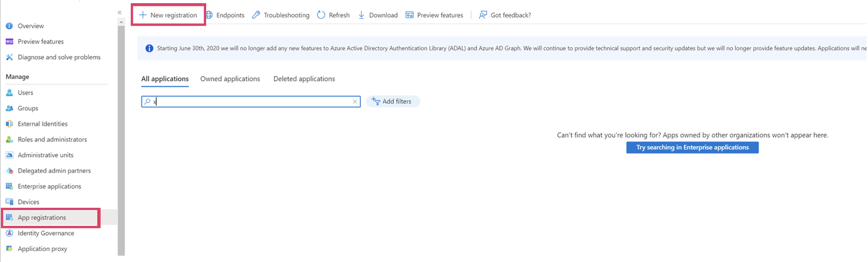This screenshot has height=262, width=868.
Task: Select the All applications tab
Action: (x=165, y=79)
